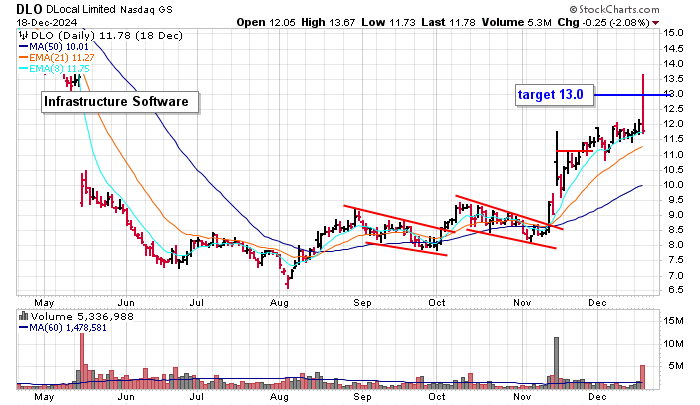
Task: Click the latest red candle with long upper wick
Action: (x=643, y=103)
